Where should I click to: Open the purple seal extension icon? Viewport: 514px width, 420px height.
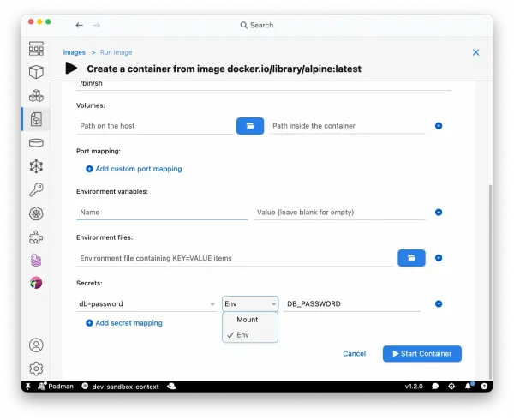tap(36, 260)
